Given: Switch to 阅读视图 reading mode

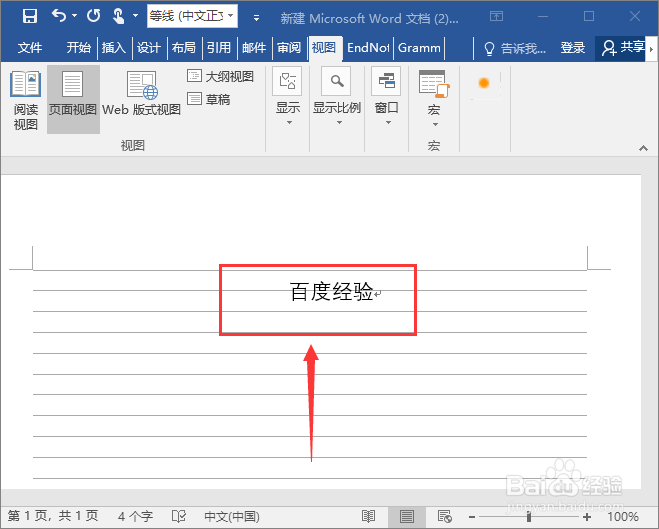Looking at the screenshot, I should pyautogui.click(x=26, y=100).
